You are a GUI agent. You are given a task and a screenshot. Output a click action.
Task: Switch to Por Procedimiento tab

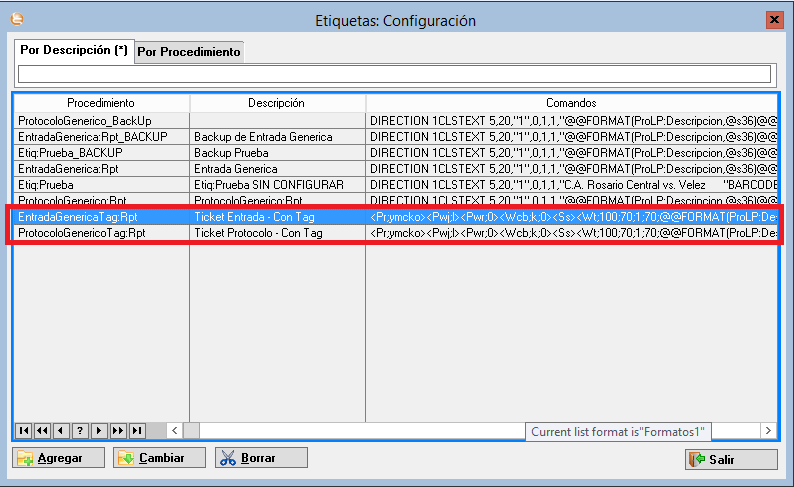pyautogui.click(x=189, y=51)
